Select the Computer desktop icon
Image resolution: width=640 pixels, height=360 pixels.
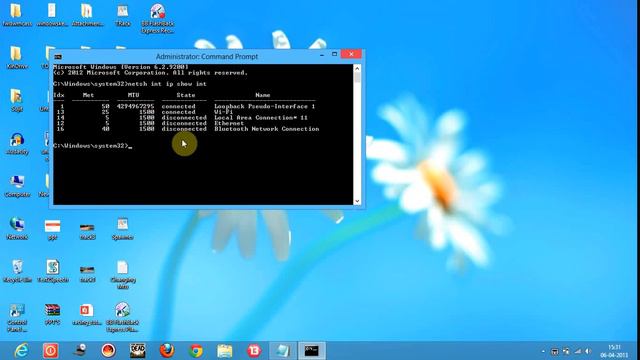click(x=17, y=187)
